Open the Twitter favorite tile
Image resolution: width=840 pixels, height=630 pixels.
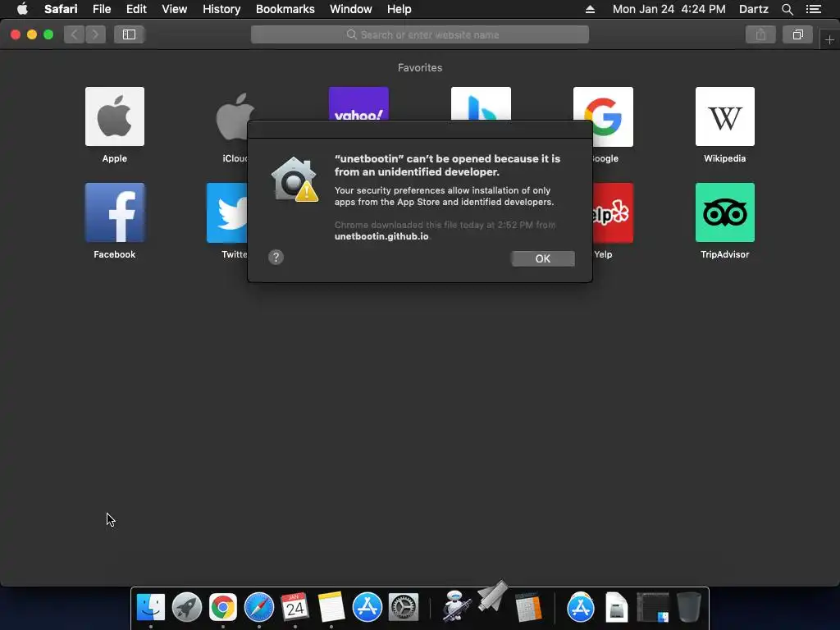tap(227, 212)
